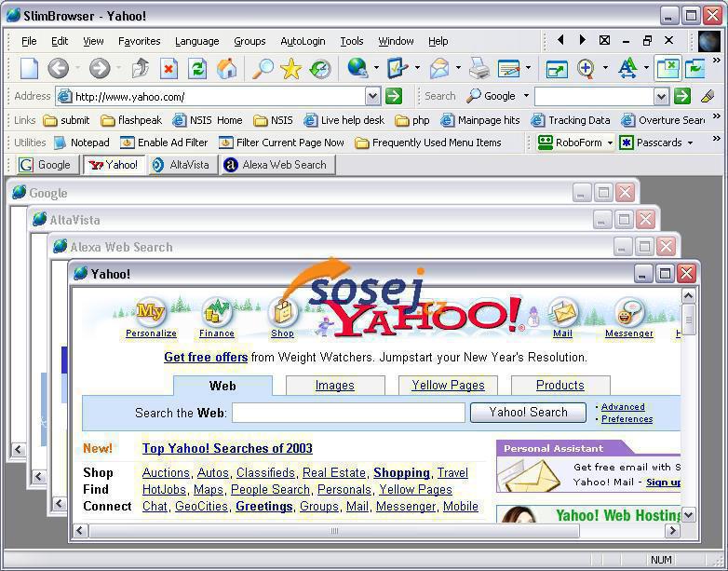The image size is (728, 571).
Task: Click the magnifier Search toolbar icon
Action: [x=263, y=69]
